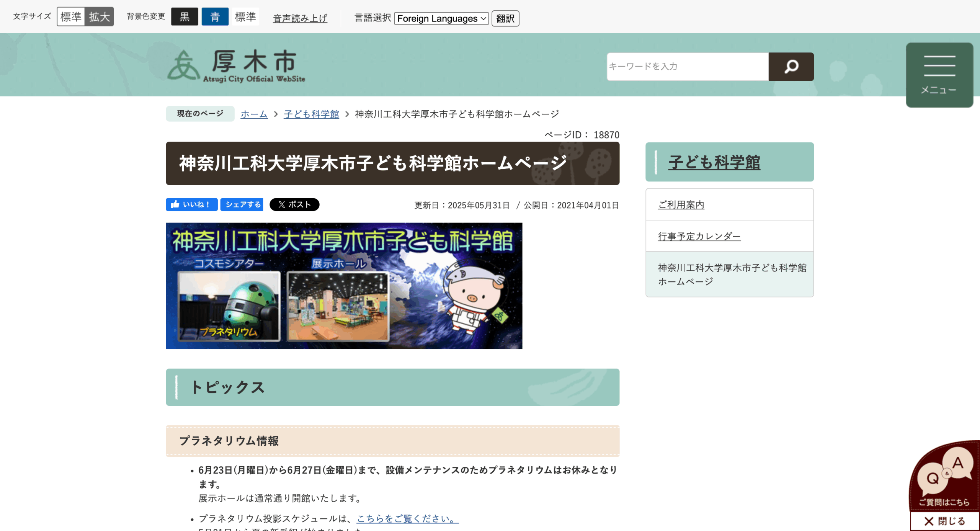Image resolution: width=980 pixels, height=531 pixels.
Task: Switch background color to 青
Action: tap(215, 17)
